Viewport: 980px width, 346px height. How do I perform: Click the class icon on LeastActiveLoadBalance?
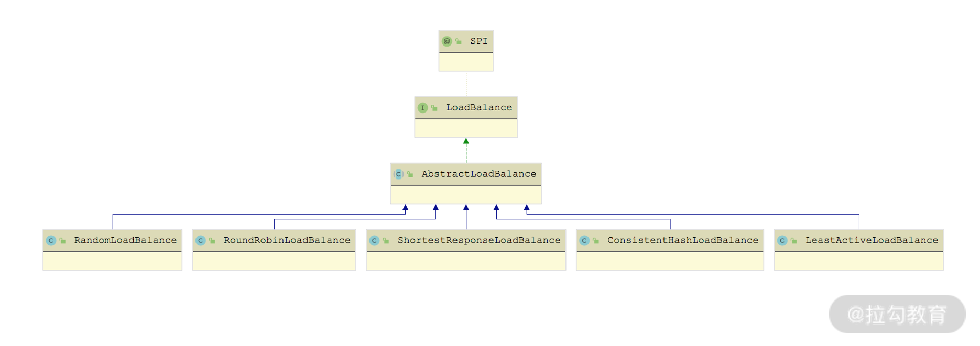782,241
